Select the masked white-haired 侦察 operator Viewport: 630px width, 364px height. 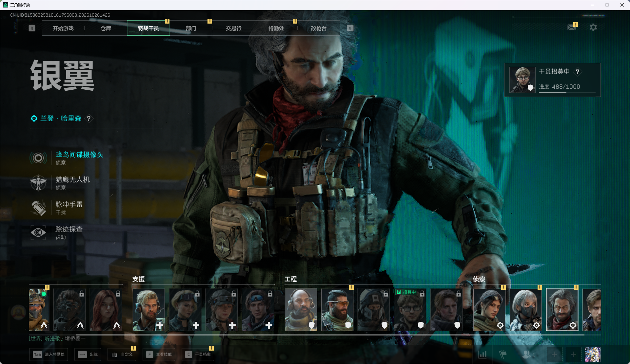pos(526,310)
